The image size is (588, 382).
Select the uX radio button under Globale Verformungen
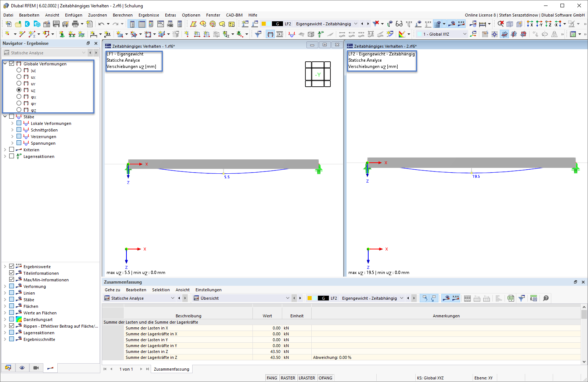[19, 76]
